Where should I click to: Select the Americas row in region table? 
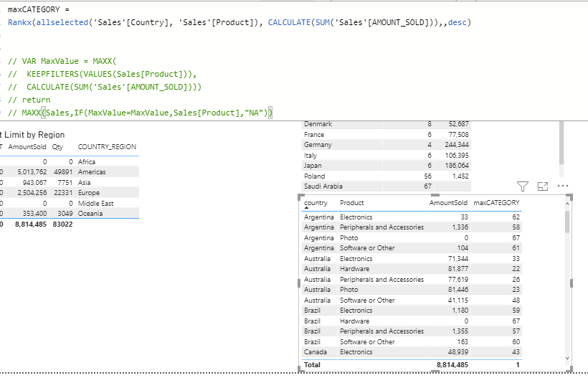click(70, 172)
